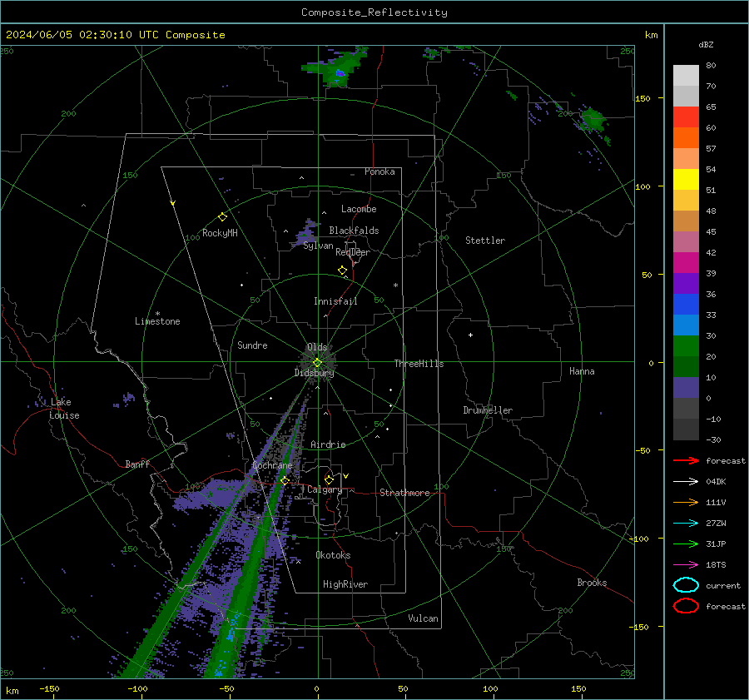Click the -50 tick on right axis

click(x=643, y=450)
